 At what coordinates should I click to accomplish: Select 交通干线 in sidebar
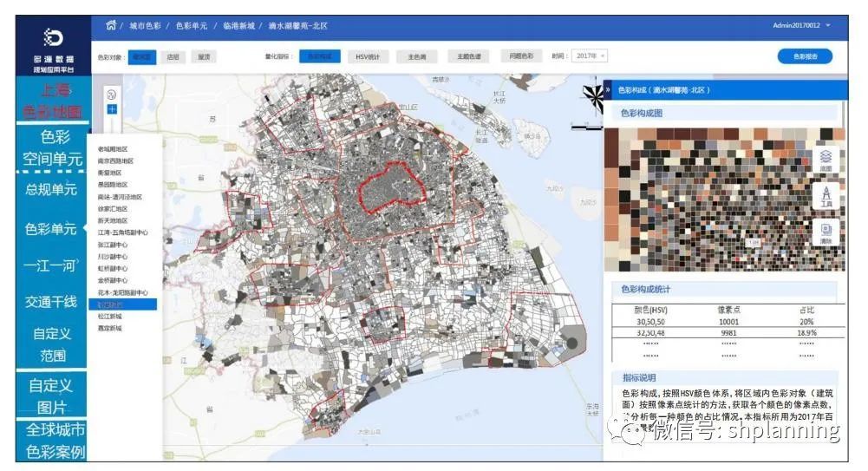(51, 302)
